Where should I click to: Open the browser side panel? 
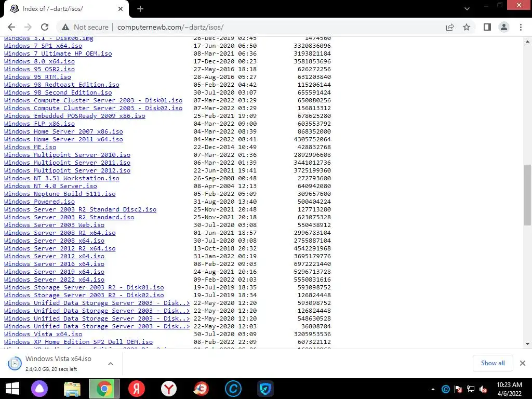click(x=487, y=27)
